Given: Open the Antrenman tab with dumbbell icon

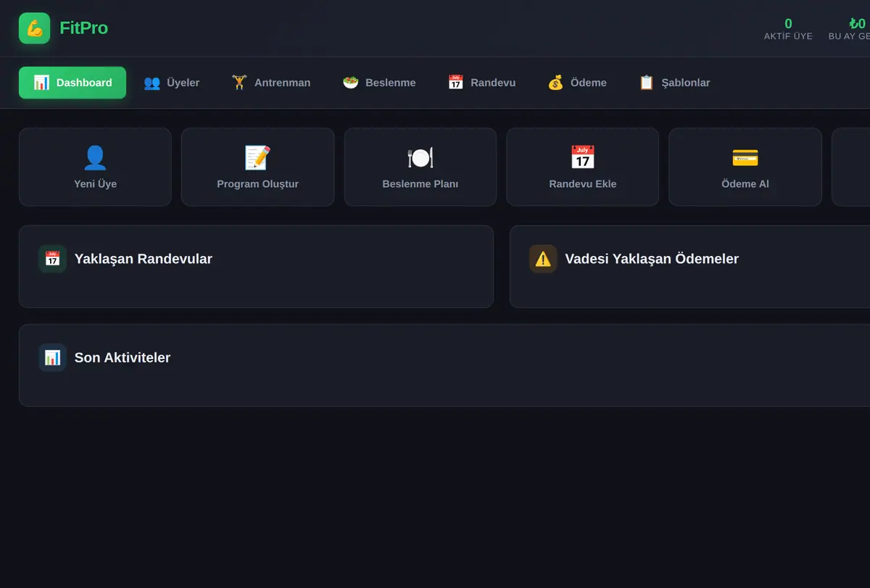Looking at the screenshot, I should point(271,83).
